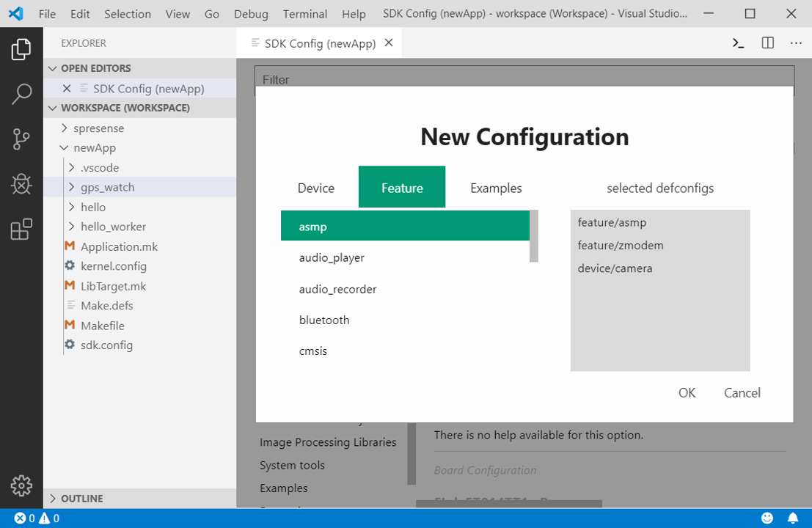Select audio_player from the feature list

[332, 258]
